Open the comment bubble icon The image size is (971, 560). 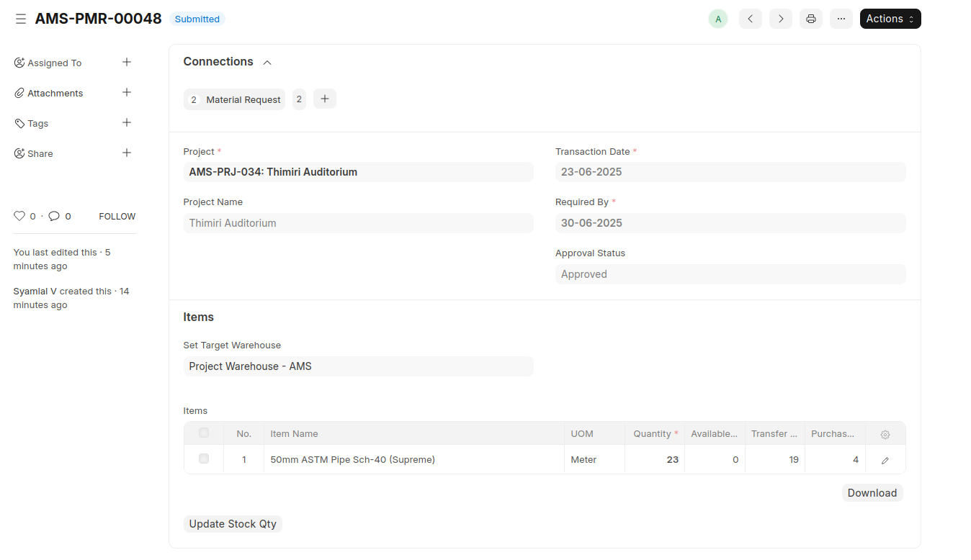point(54,216)
